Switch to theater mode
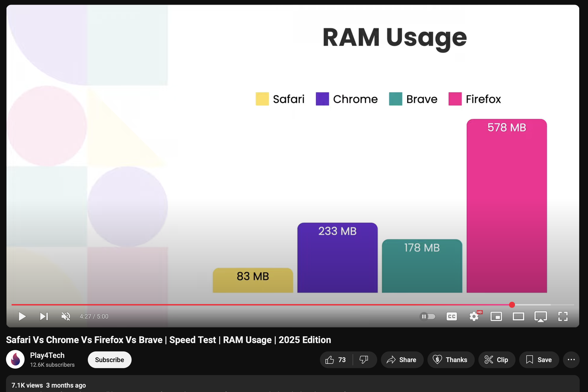 518,316
